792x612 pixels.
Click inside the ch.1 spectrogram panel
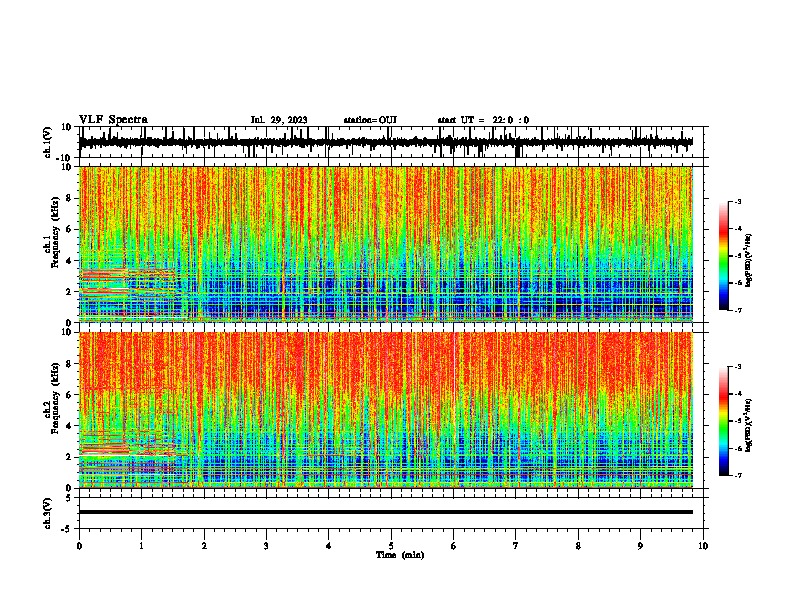(385, 244)
